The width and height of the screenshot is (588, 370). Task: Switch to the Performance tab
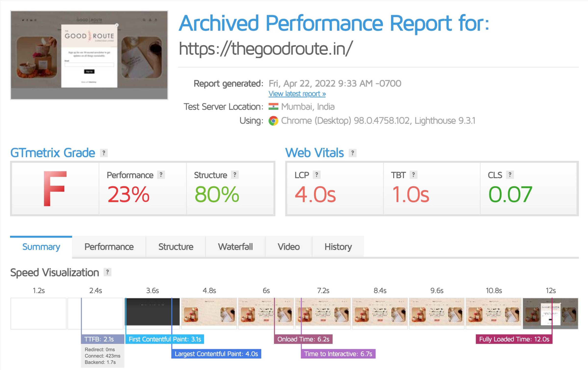point(109,247)
